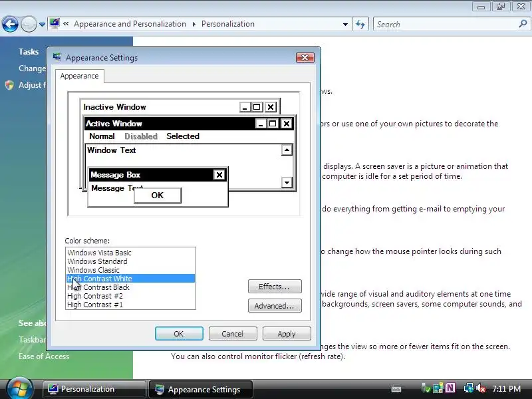Click preview scrollbar up arrow
Viewport: 532px width, 399px height.
(x=287, y=150)
